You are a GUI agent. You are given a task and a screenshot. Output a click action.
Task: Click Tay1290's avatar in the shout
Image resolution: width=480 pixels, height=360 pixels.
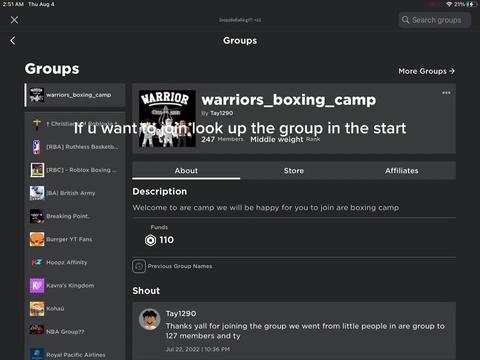(x=150, y=319)
